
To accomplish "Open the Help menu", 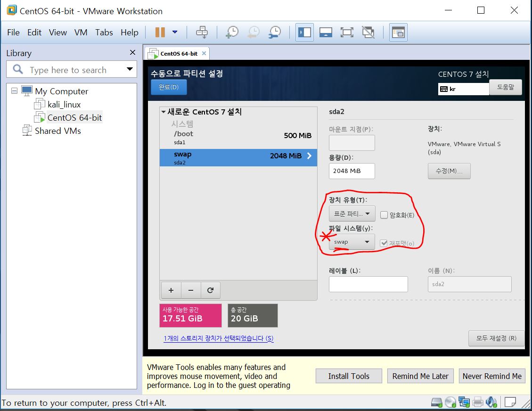I will (x=129, y=32).
